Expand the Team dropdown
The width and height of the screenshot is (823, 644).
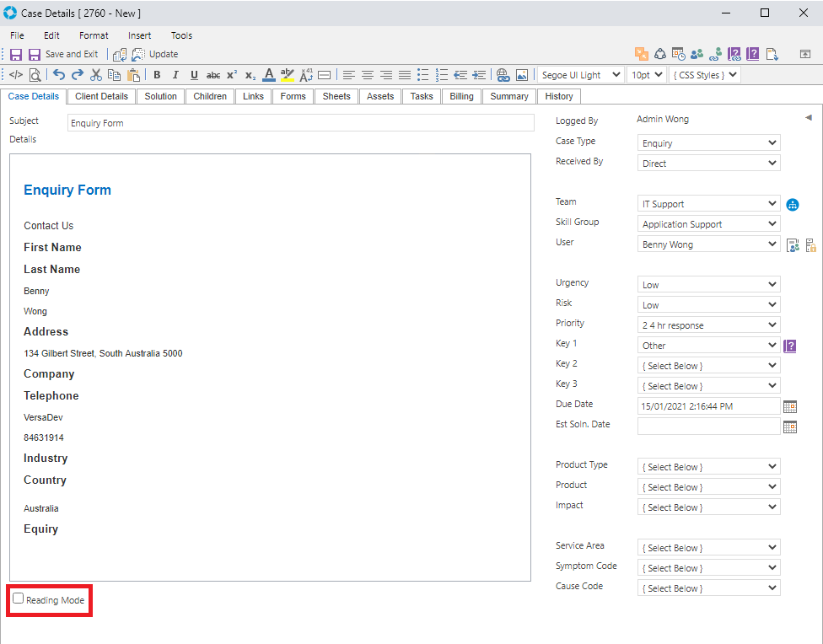pyautogui.click(x=708, y=204)
